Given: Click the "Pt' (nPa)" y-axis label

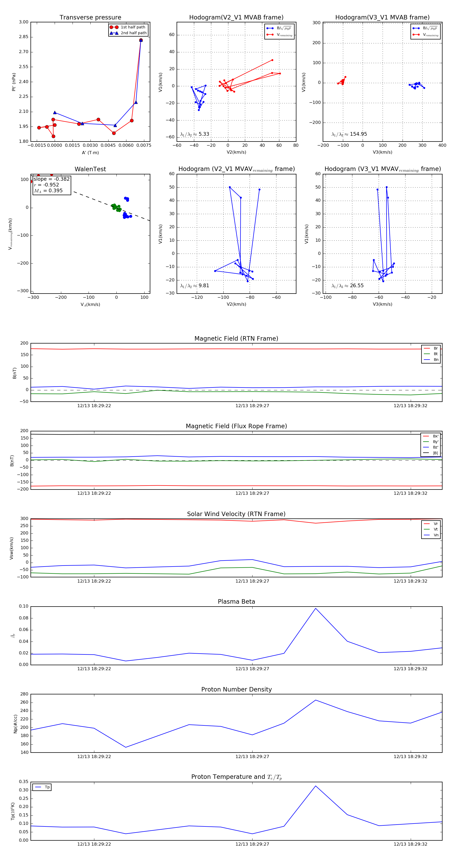Looking at the screenshot, I should pyautogui.click(x=14, y=82).
